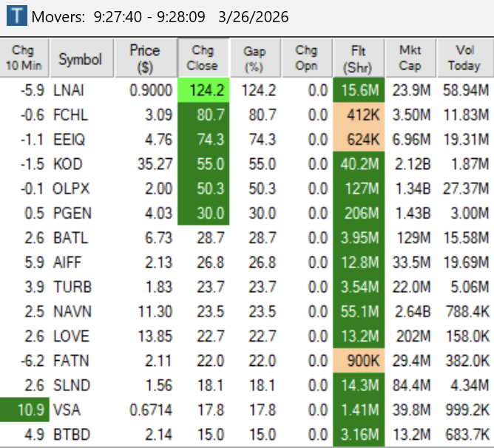Click NAVN market cap 2.64B

coord(413,311)
